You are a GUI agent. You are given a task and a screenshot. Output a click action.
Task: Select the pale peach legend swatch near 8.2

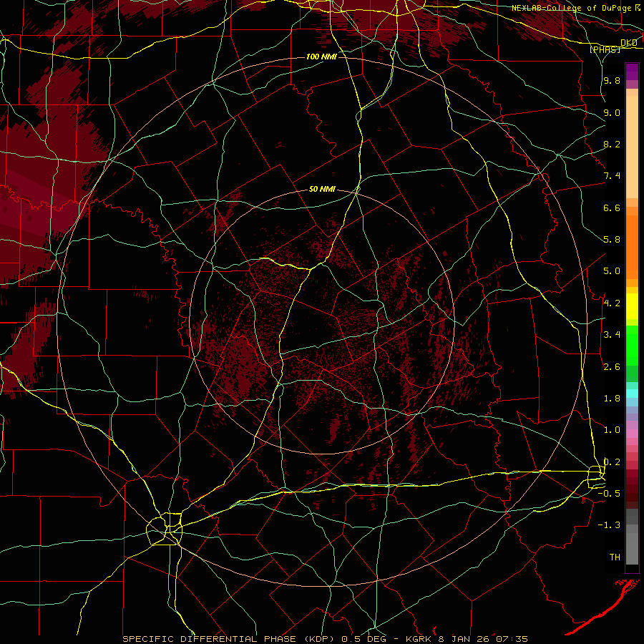(632, 147)
